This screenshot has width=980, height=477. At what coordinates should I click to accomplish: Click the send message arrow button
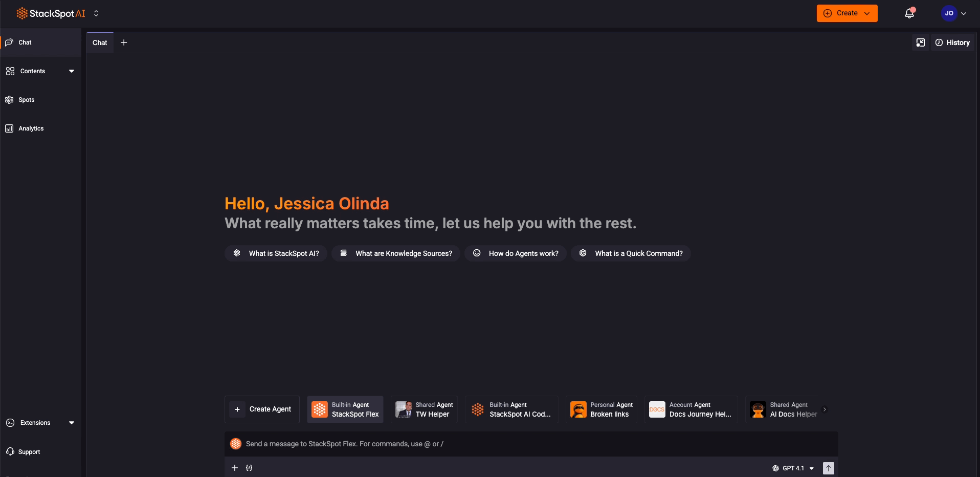828,468
